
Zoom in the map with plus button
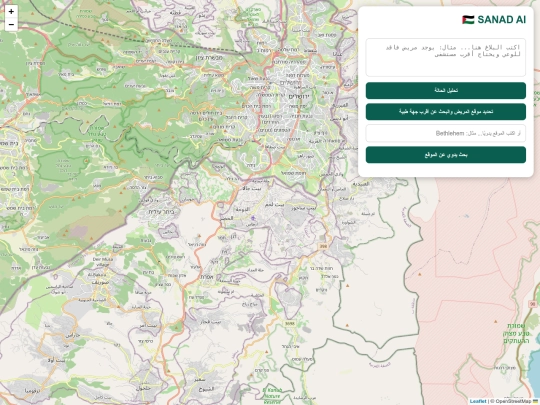pyautogui.click(x=11, y=11)
